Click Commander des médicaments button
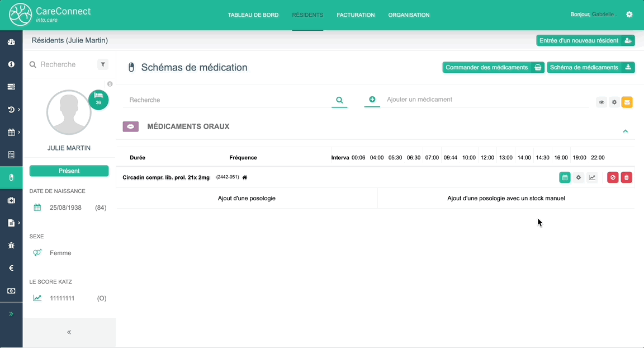 pos(493,67)
